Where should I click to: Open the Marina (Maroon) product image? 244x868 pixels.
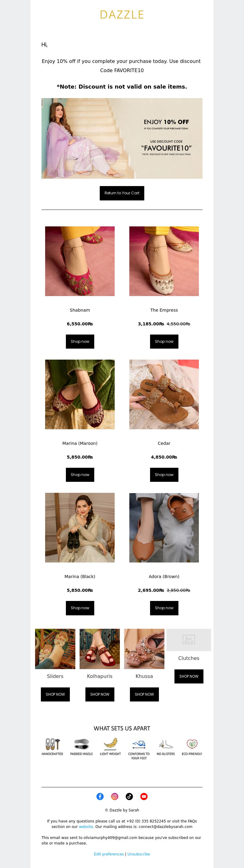[x=80, y=394]
